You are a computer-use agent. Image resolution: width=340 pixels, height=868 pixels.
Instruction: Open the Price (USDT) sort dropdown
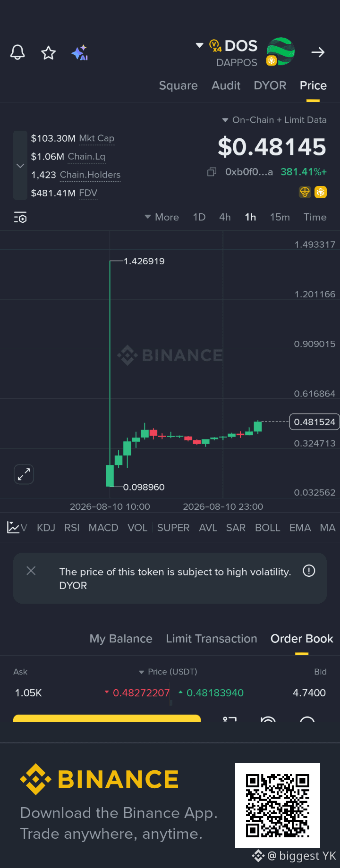[168, 672]
